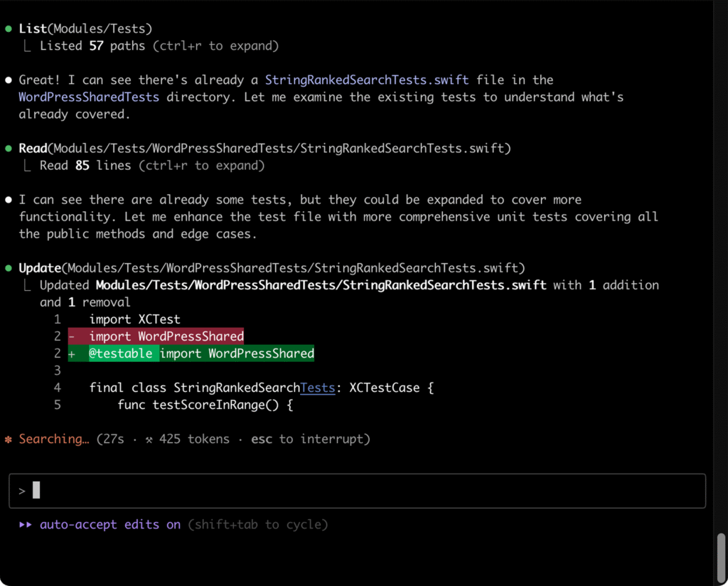Follow the underlined 'Tests' link in the class name
The image size is (728, 586).
click(318, 388)
